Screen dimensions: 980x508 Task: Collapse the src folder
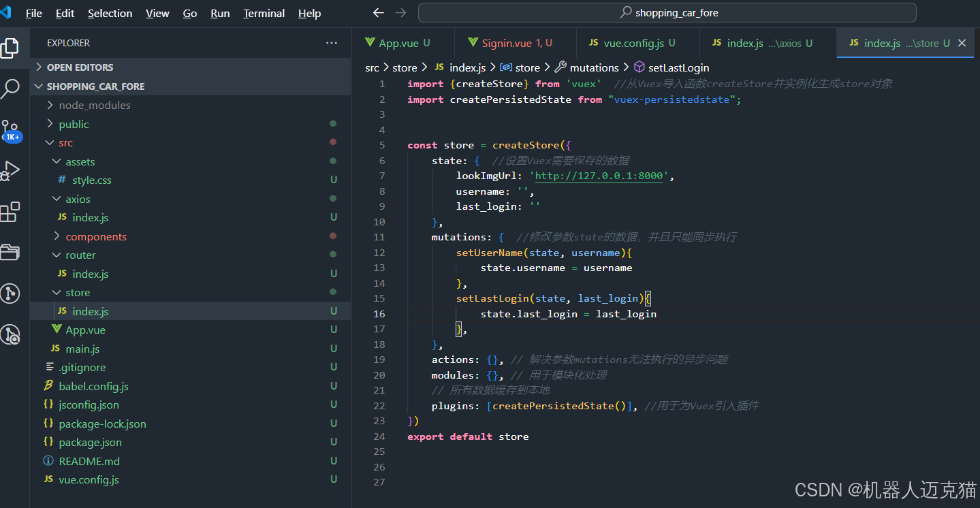[x=50, y=142]
